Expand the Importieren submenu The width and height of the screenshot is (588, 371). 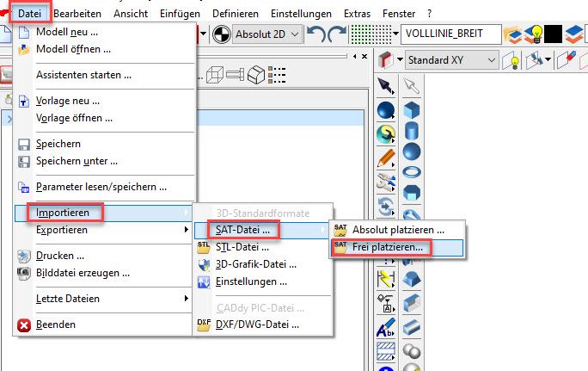point(103,213)
